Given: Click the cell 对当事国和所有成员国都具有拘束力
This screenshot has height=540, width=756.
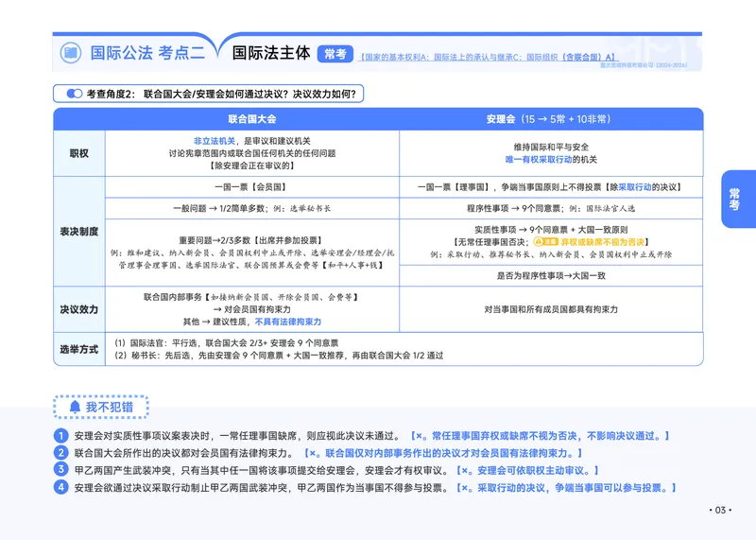Looking at the screenshot, I should tap(551, 309).
